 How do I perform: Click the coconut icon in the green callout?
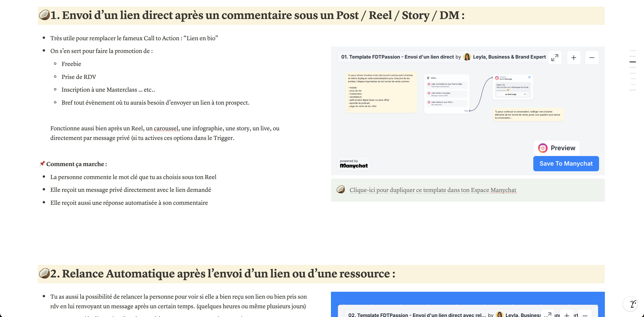coord(341,190)
